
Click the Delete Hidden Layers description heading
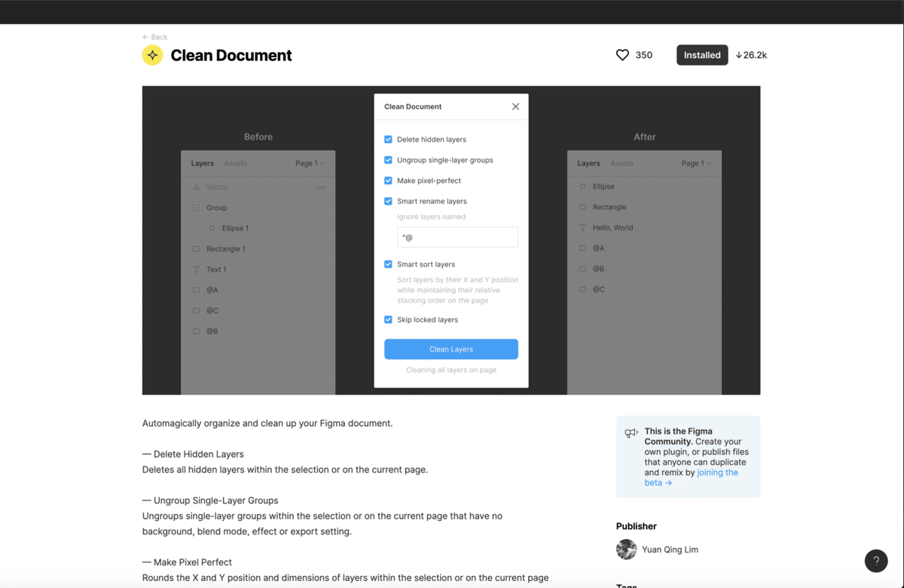click(193, 454)
